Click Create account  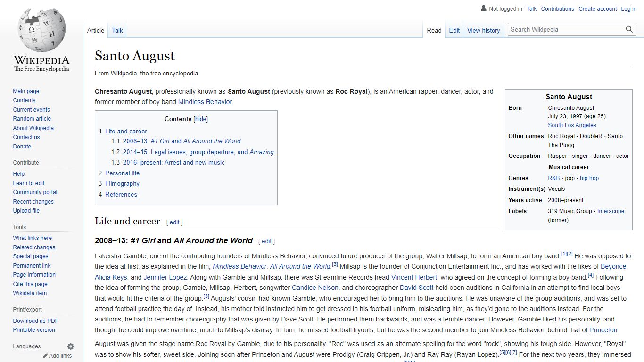point(598,9)
